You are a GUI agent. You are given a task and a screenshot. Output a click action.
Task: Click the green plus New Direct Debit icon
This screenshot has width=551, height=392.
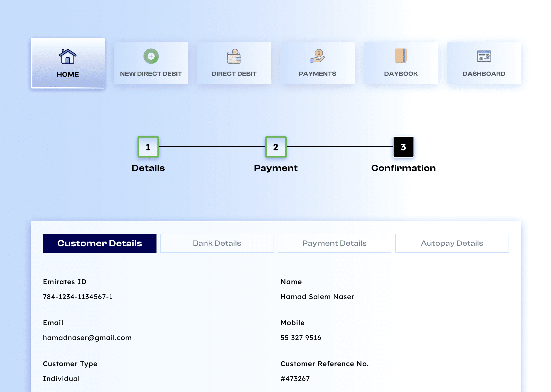(x=151, y=56)
